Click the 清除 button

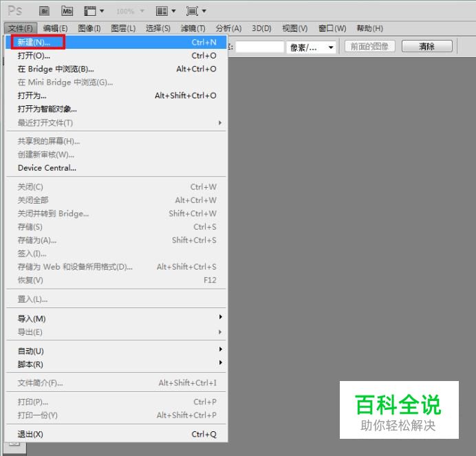click(427, 47)
